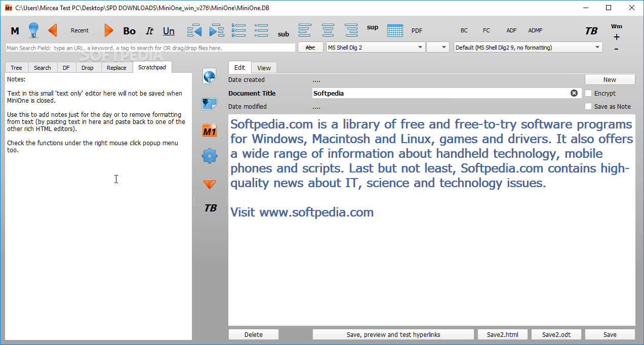Screen dimensions: 644x345
Task: Click the Save2.odt button
Action: click(x=556, y=334)
